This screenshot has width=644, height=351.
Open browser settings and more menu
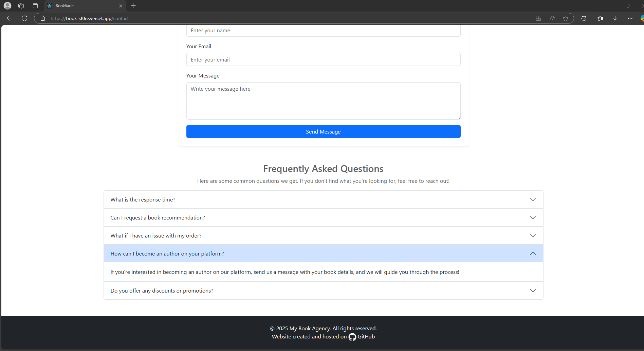[x=630, y=18]
